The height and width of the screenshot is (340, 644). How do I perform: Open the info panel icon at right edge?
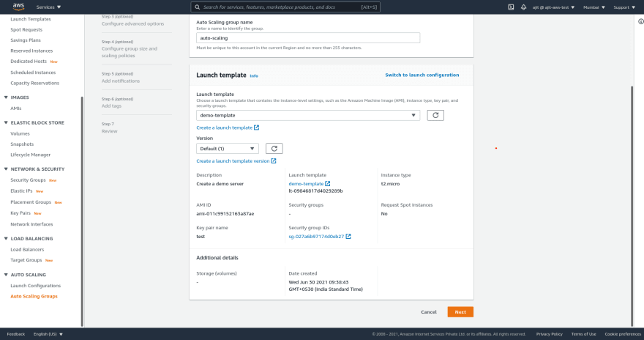pos(641,21)
